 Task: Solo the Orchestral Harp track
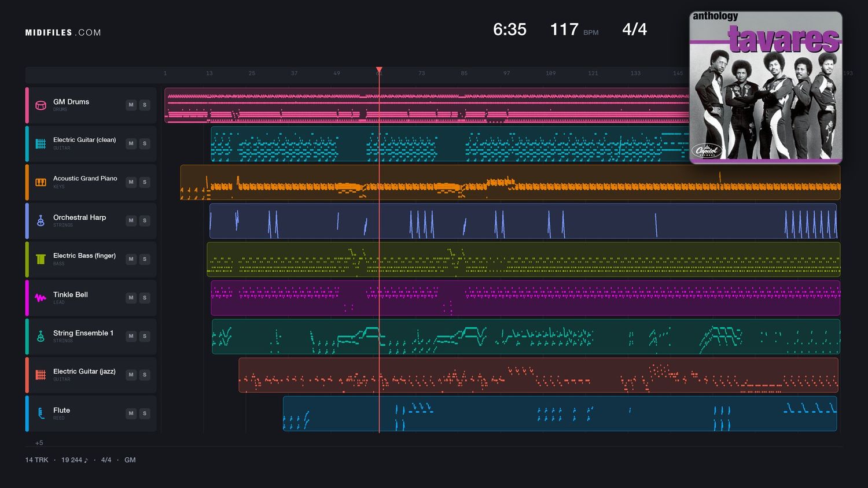pyautogui.click(x=145, y=221)
